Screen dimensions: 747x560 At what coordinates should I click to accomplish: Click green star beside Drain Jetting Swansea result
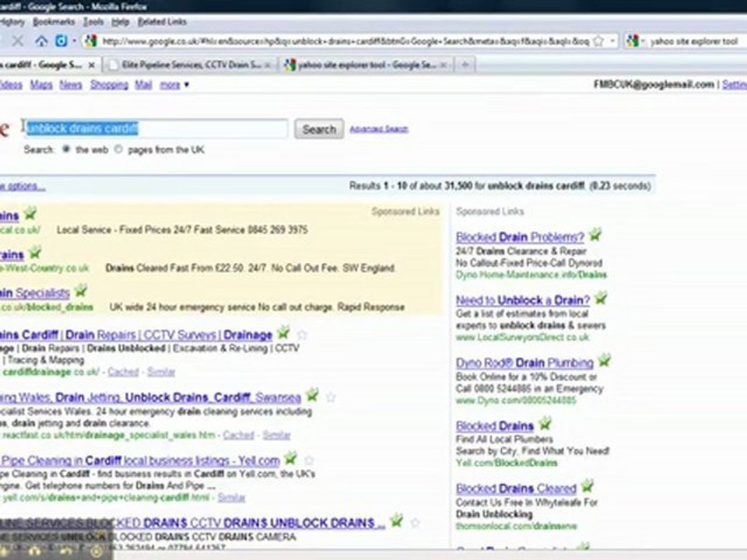click(313, 394)
